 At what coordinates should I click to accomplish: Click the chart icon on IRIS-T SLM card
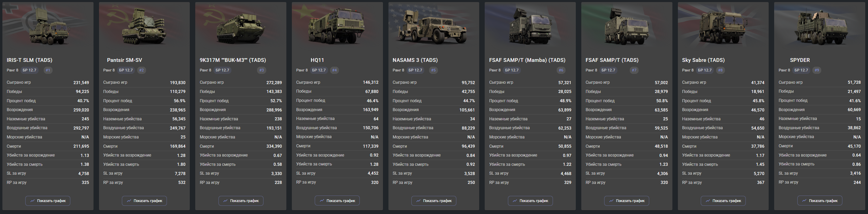(32, 201)
